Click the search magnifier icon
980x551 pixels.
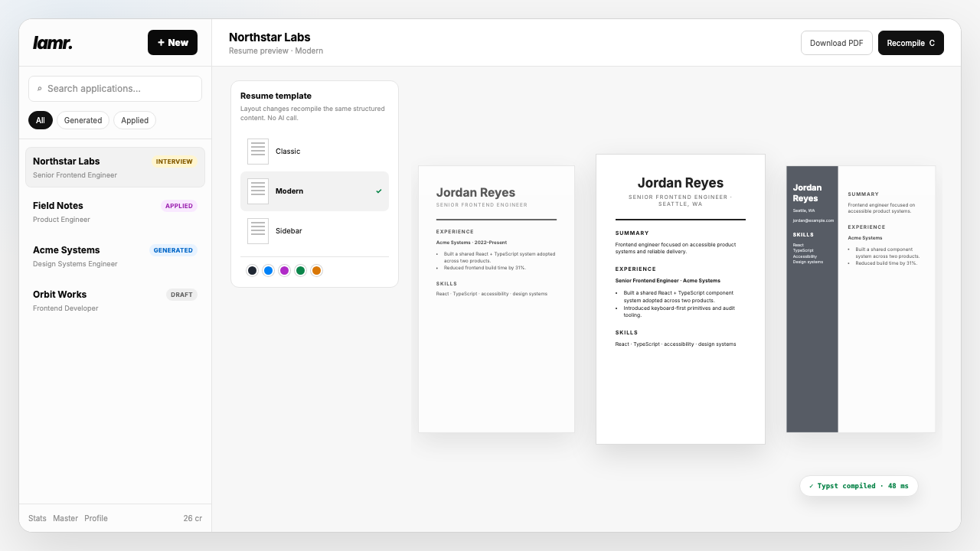tap(40, 89)
